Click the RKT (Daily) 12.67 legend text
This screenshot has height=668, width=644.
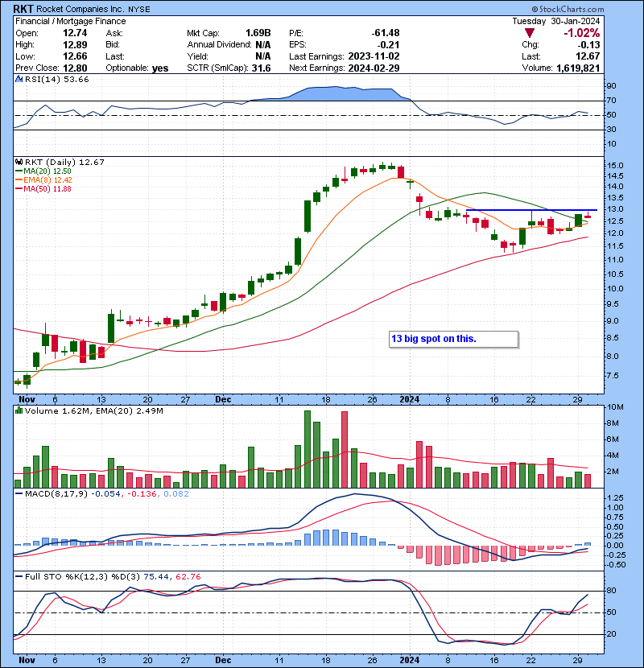64,162
